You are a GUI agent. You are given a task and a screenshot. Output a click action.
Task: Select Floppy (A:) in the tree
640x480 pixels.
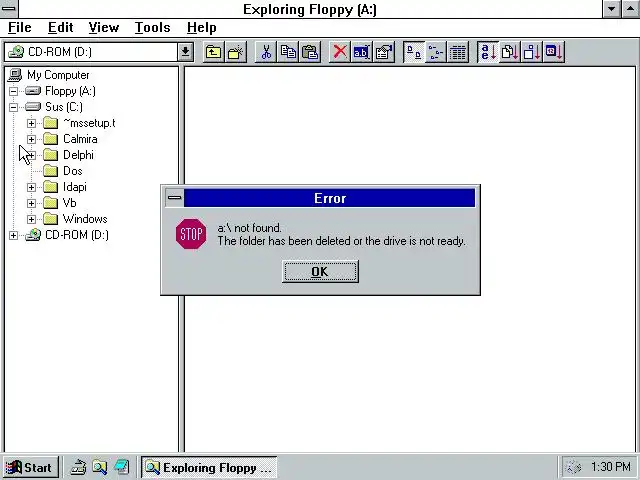(x=70, y=91)
